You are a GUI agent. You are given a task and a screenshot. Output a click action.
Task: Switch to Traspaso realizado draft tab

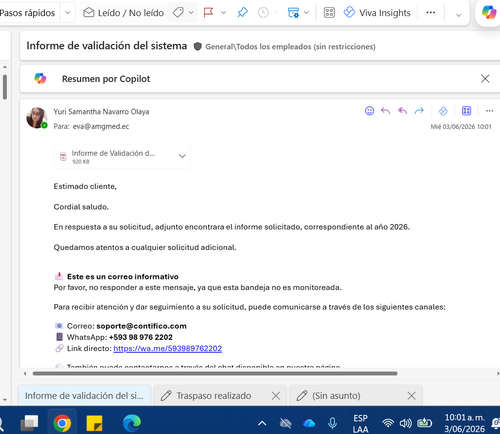(x=214, y=396)
